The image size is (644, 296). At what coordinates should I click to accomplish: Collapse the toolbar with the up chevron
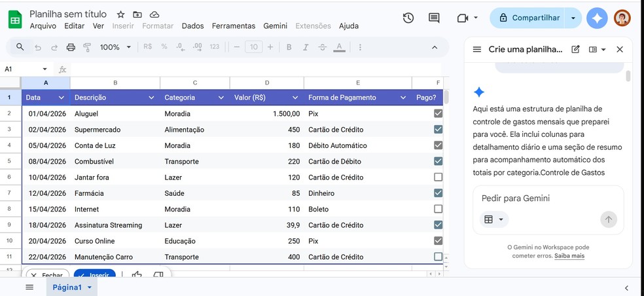click(435, 47)
